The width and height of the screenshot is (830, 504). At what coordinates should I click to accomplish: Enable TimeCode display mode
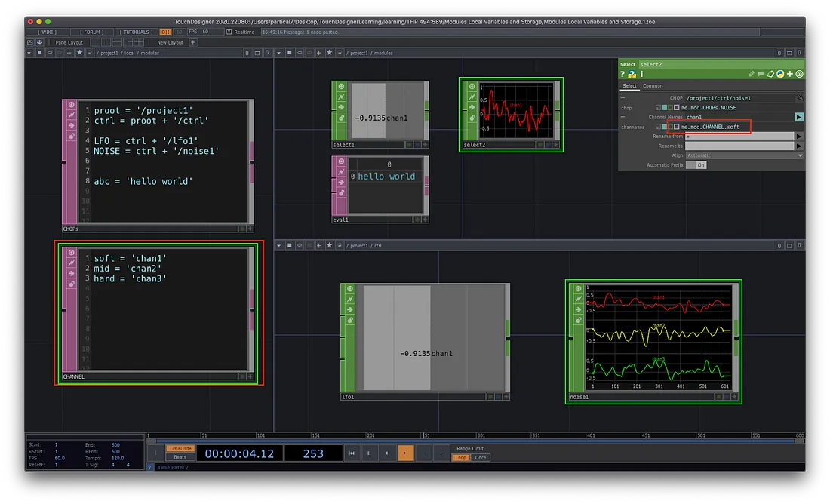pyautogui.click(x=180, y=448)
